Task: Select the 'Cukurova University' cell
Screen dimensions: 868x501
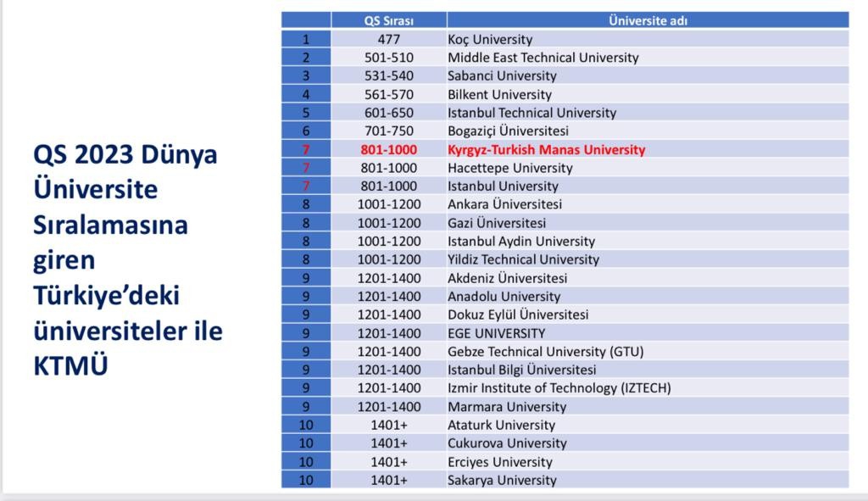Action: point(648,443)
